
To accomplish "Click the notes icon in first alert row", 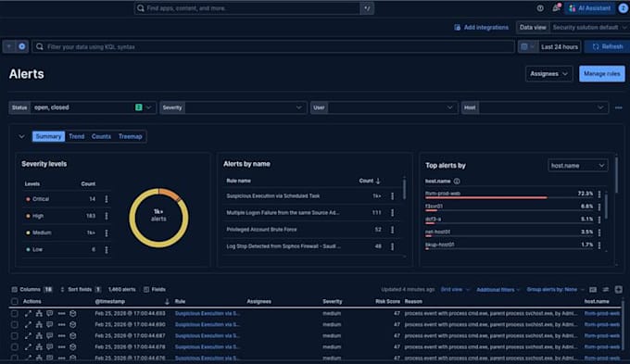I will pos(50,313).
